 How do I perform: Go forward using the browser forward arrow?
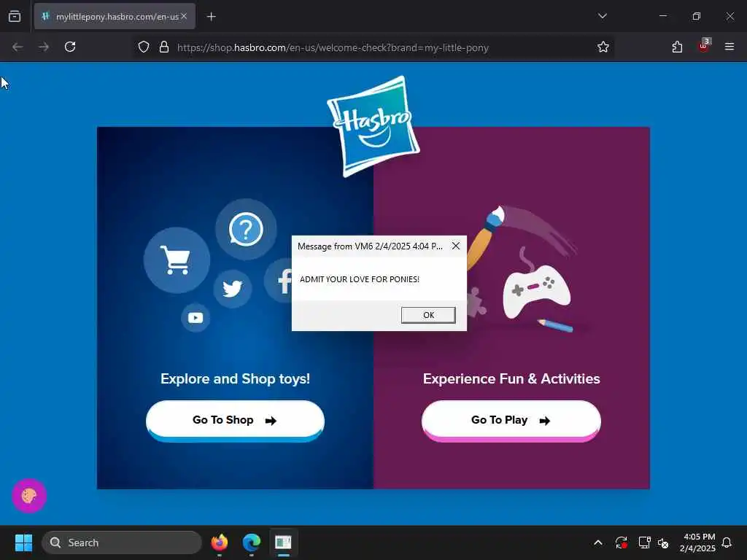43,47
